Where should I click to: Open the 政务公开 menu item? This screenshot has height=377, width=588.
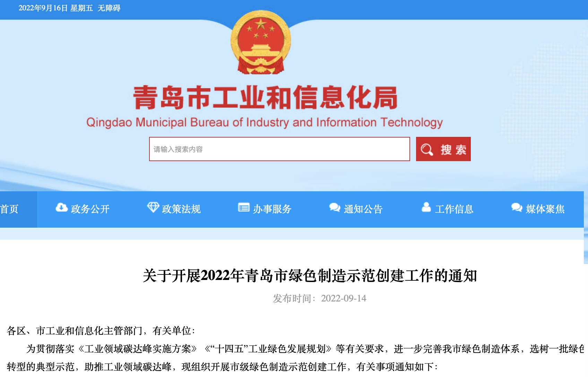pyautogui.click(x=90, y=209)
